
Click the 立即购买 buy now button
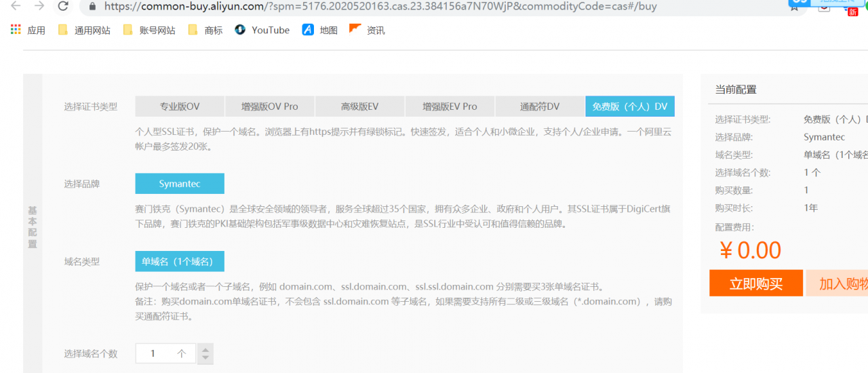(756, 283)
